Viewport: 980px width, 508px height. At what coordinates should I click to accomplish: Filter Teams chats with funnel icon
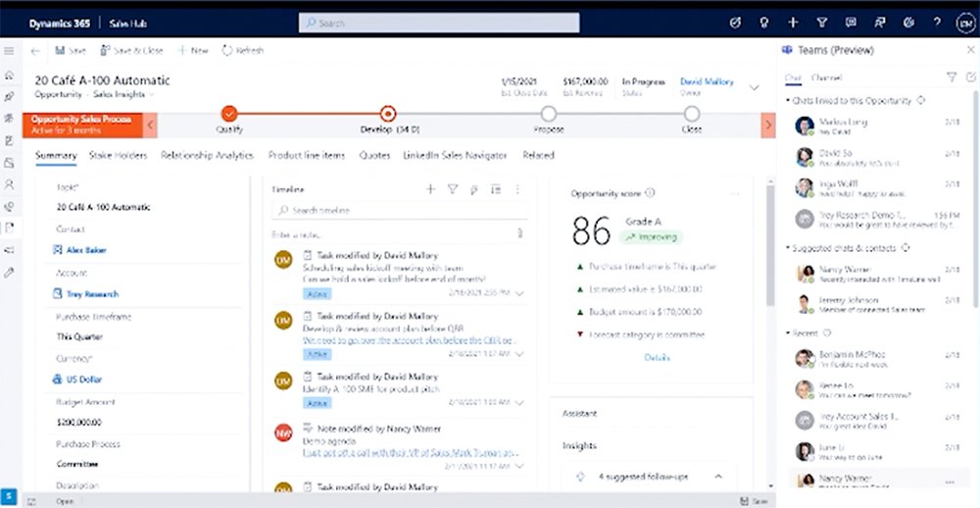coord(952,77)
